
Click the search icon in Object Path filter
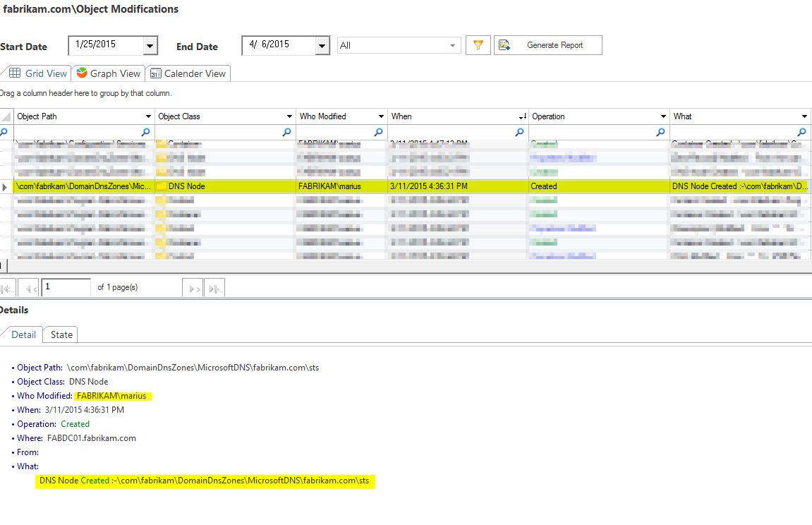coord(146,132)
